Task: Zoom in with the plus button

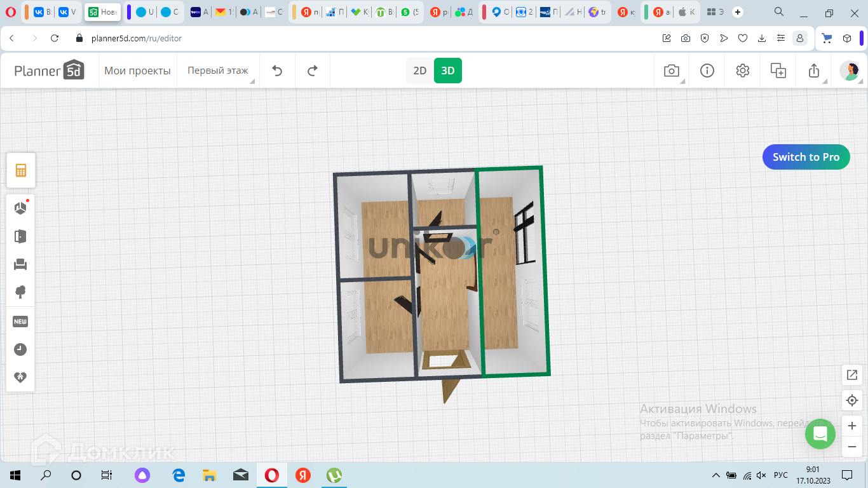Action: (852, 426)
